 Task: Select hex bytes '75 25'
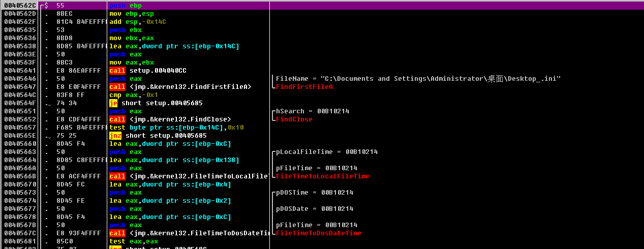67,136
